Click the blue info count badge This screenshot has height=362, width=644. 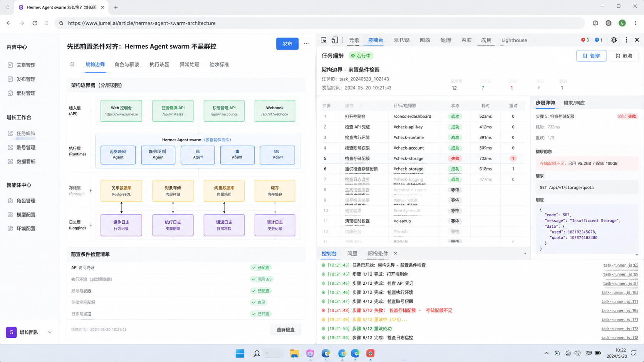(599, 40)
